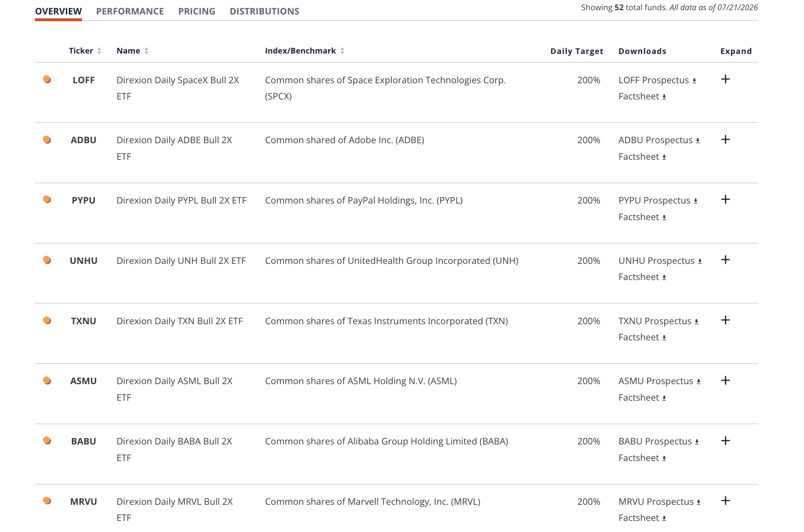The height and width of the screenshot is (532, 804).
Task: Expand the ADBU fund row
Action: tap(725, 139)
